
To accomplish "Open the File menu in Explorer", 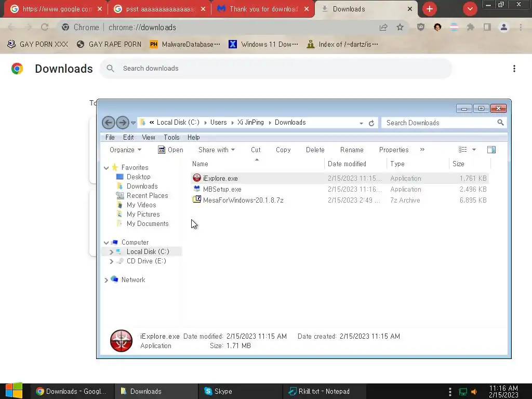I will pyautogui.click(x=110, y=137).
